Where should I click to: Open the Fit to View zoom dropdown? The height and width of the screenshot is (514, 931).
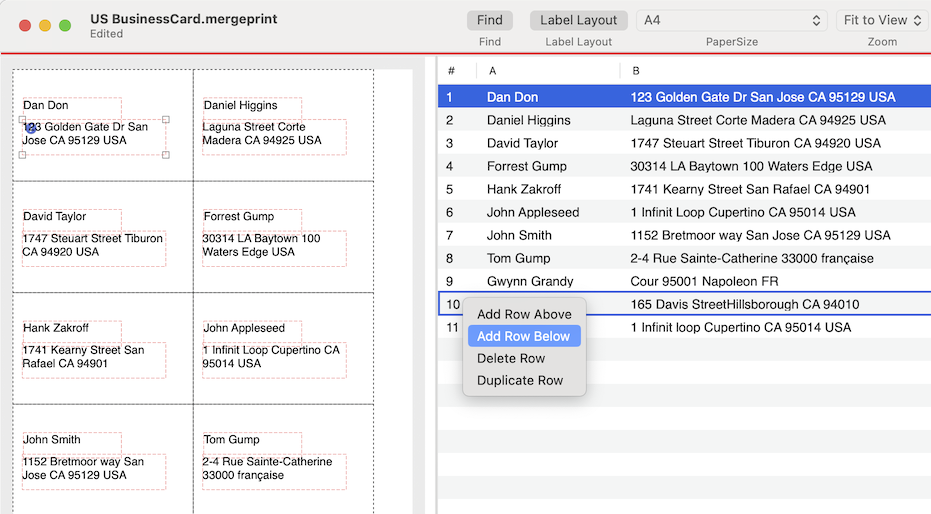[x=882, y=20]
